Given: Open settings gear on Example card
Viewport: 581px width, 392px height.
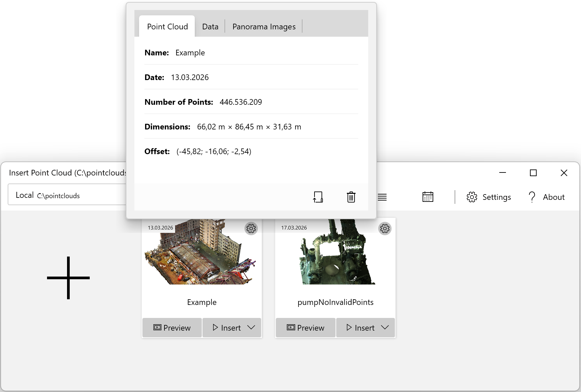Looking at the screenshot, I should coord(251,229).
